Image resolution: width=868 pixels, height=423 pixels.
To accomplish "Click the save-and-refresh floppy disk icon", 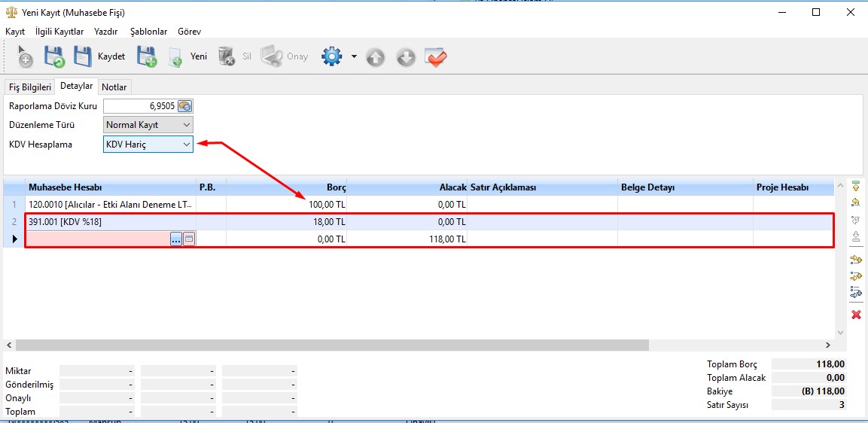I will pyautogui.click(x=54, y=56).
